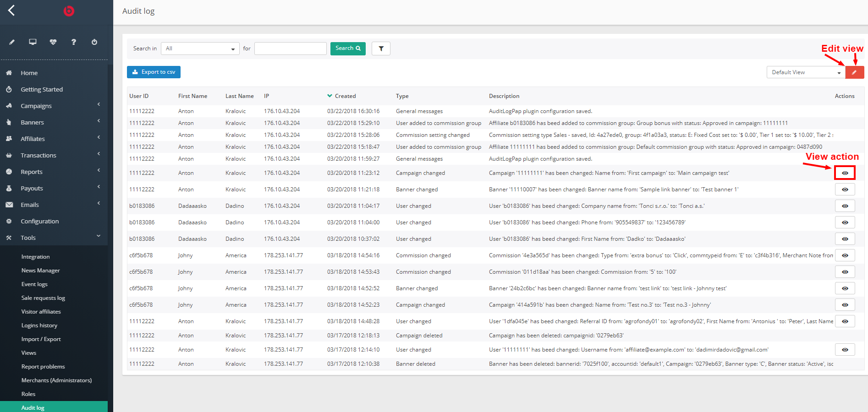
Task: Sort by the Type column header
Action: tap(402, 96)
